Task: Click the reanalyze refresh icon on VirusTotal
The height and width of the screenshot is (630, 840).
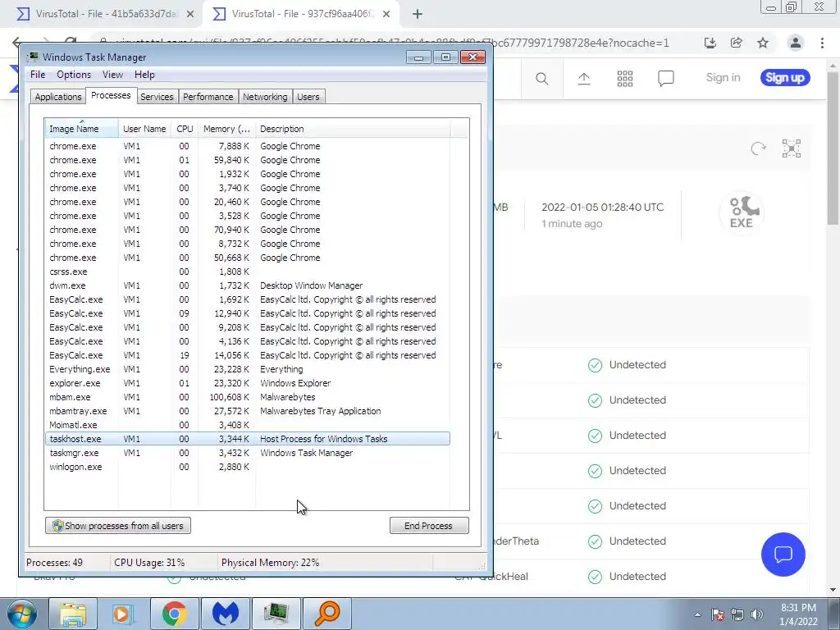Action: (758, 148)
